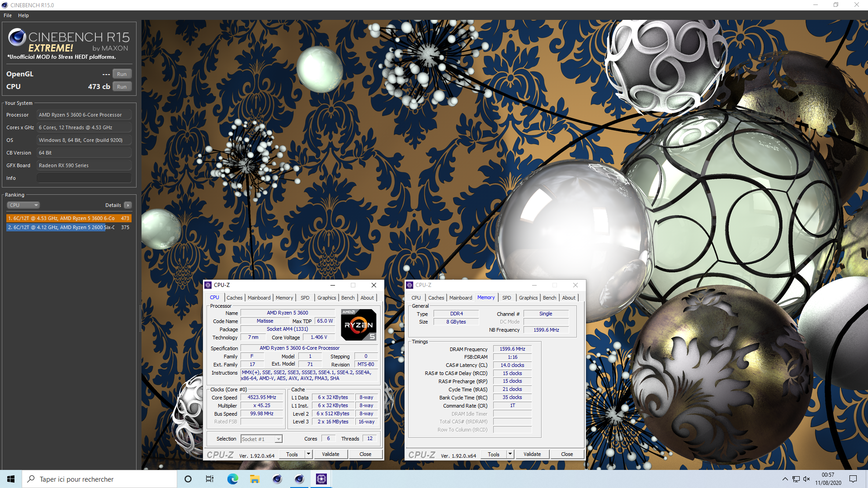Click Validate in Memory CPU-Z window

pos(532,455)
